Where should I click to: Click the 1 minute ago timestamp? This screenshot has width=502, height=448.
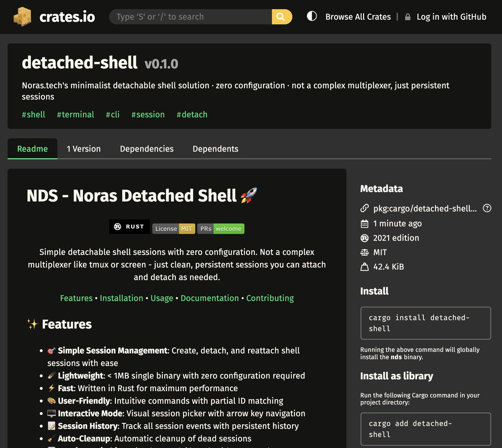pos(397,224)
